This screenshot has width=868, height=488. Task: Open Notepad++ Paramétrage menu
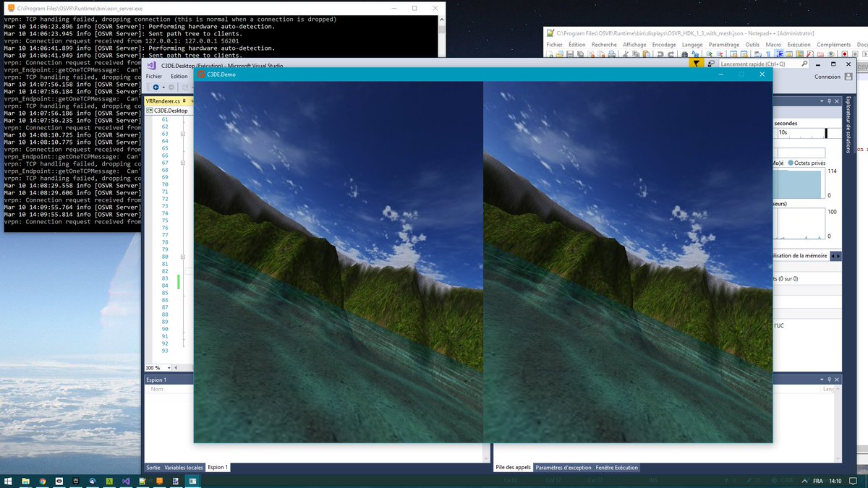[x=724, y=45]
